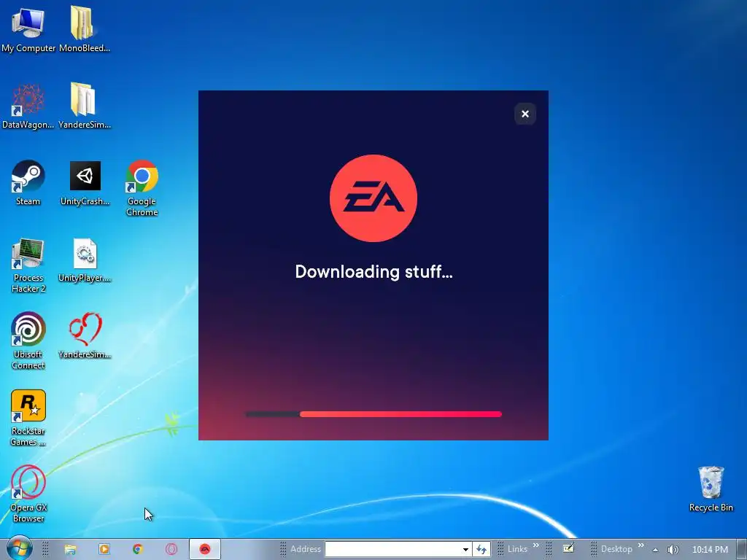Image resolution: width=747 pixels, height=560 pixels.
Task: Click Chrome icon in taskbar
Action: tap(138, 549)
